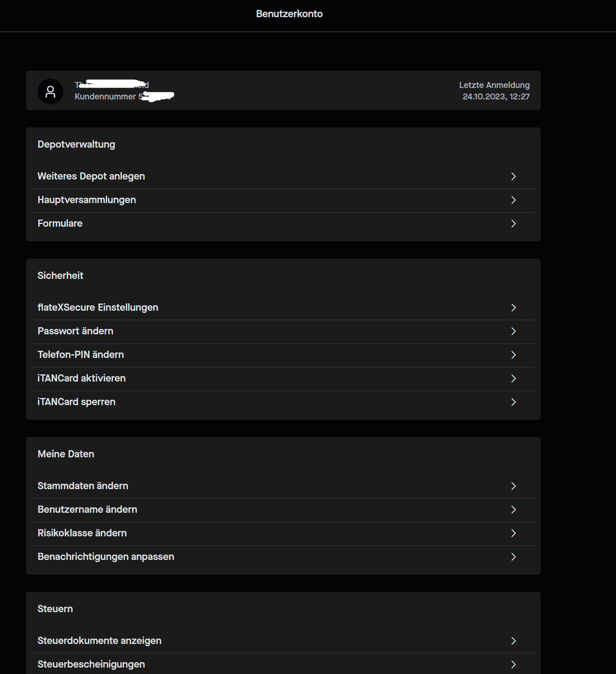Viewport: 616px width, 674px height.
Task: Click chevron in Steuerbescheinigungen row
Action: coord(513,664)
